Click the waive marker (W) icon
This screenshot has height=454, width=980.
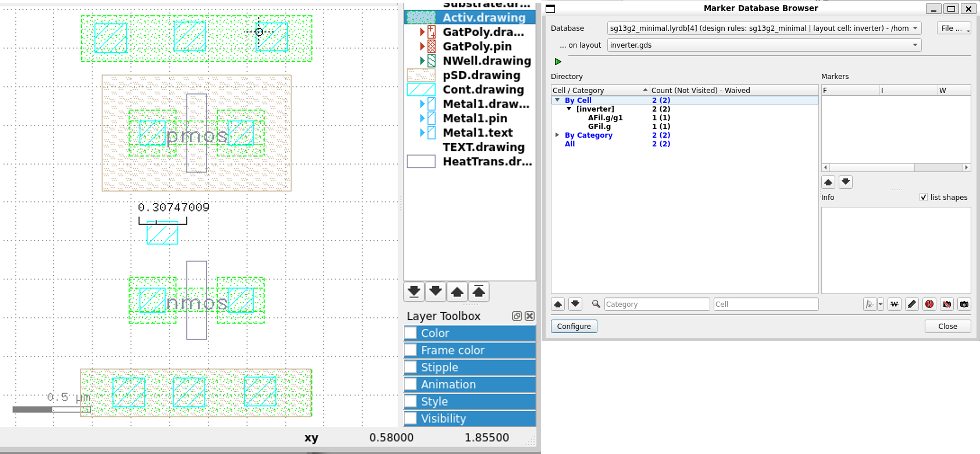click(894, 304)
